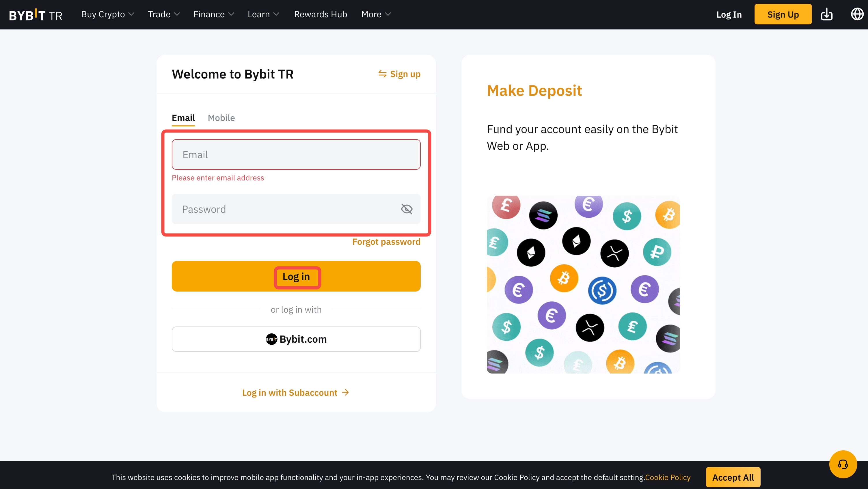Viewport: 868px width, 489px height.
Task: Open the More dropdown in navigation
Action: [376, 14]
